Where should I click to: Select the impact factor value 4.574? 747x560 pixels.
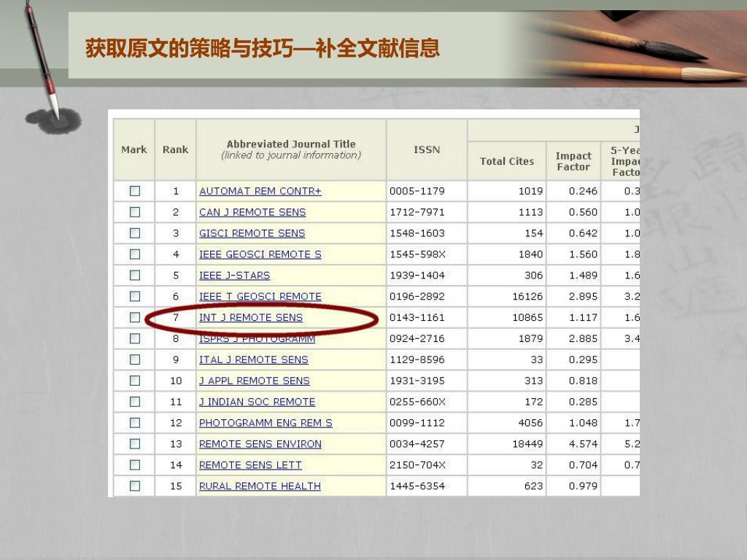[583, 444]
